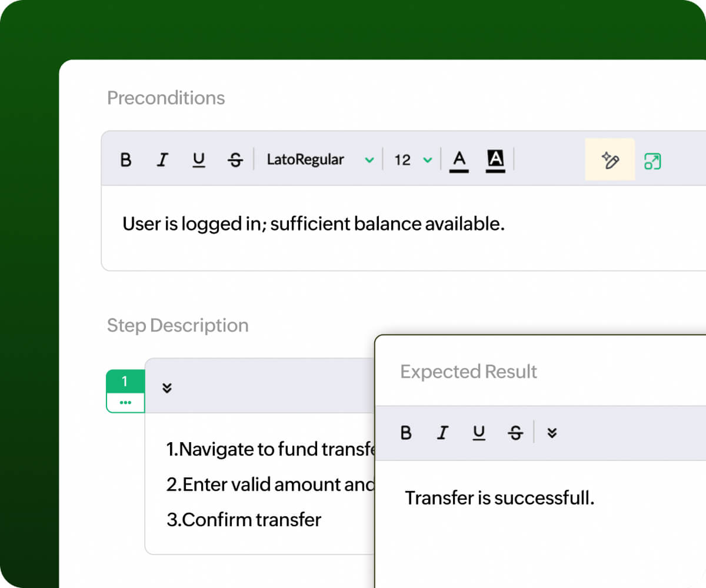
Task: Show more Expected Result formatting options
Action: [x=552, y=433]
